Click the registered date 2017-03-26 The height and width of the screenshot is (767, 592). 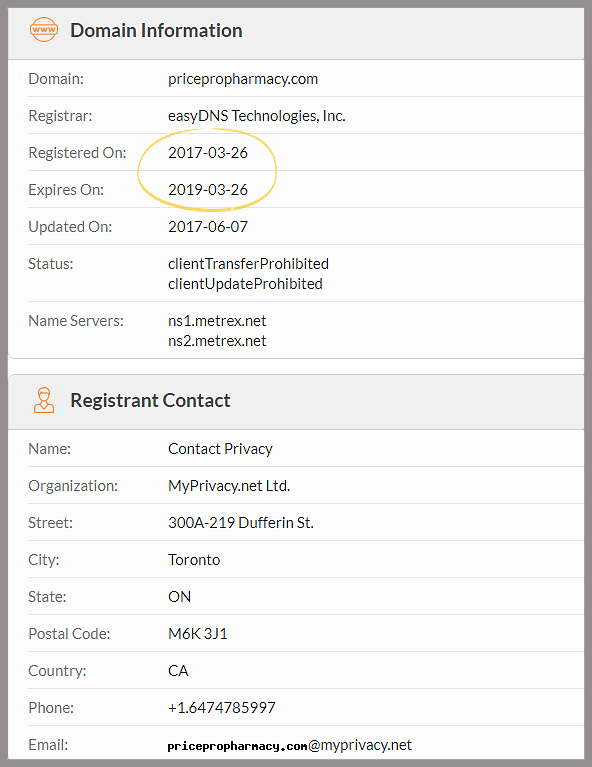(208, 153)
